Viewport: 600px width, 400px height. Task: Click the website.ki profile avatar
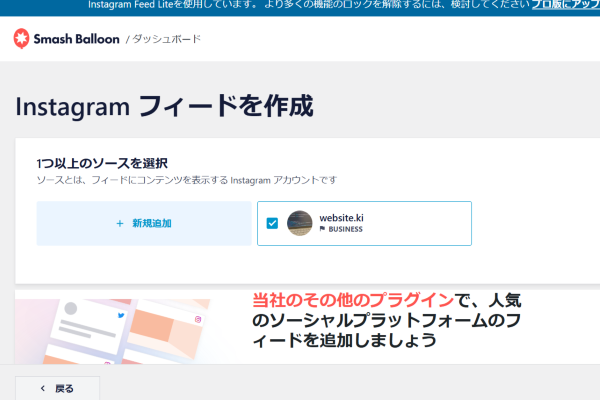pyautogui.click(x=300, y=223)
